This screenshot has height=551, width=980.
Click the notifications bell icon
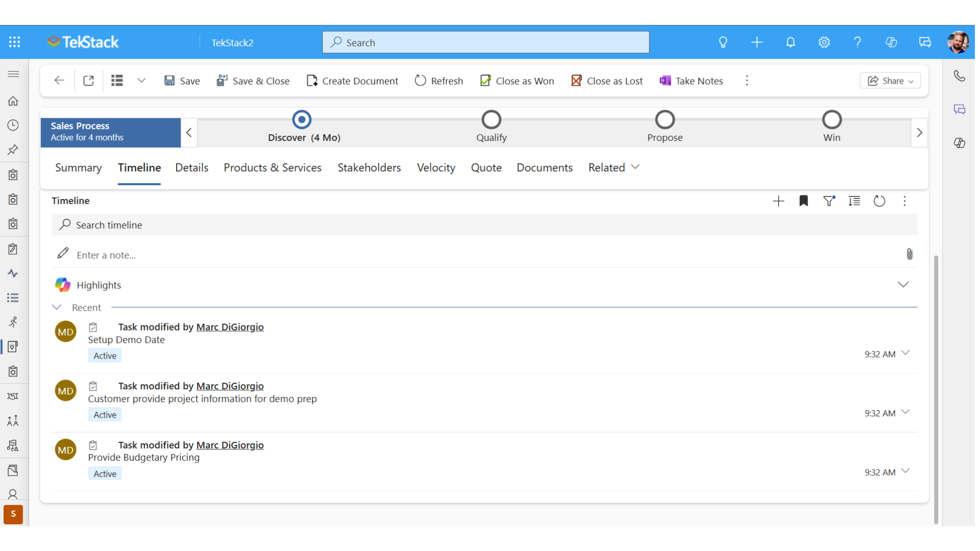[790, 42]
